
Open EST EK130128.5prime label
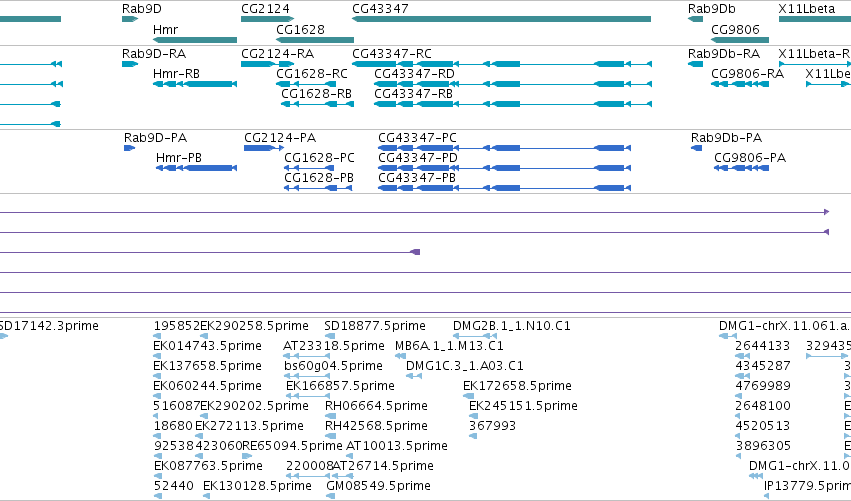[257, 486]
